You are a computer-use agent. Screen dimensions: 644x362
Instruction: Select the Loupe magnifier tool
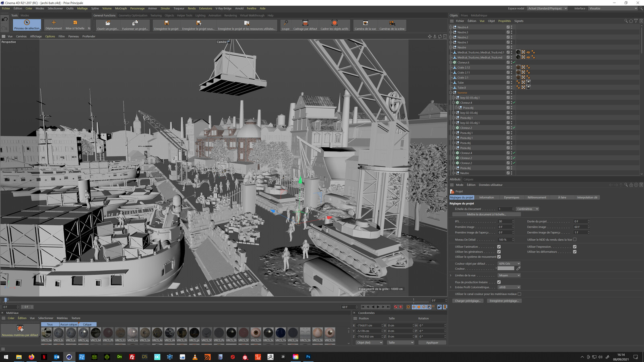[x=285, y=25]
